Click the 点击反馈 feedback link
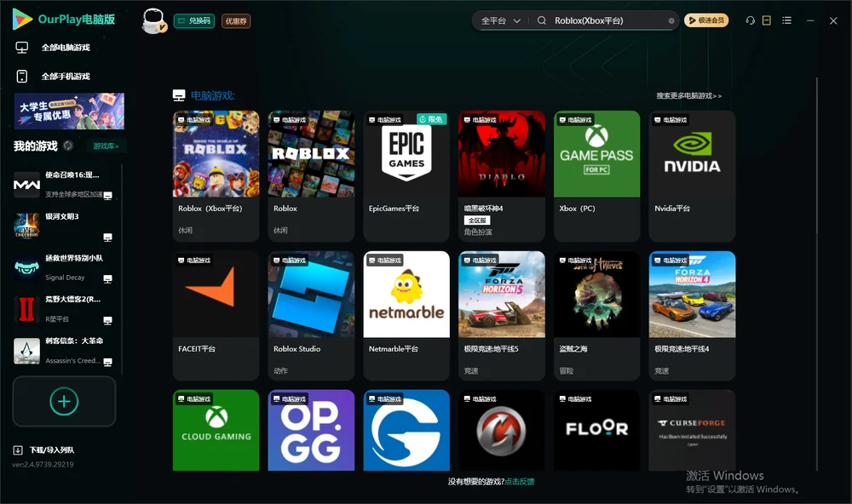Viewport: 852px width, 504px height. [x=520, y=482]
